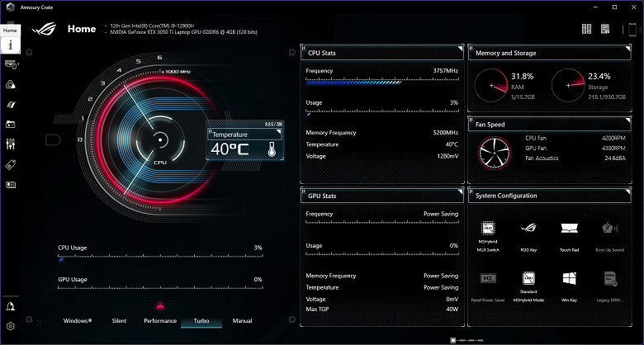Image resolution: width=644 pixels, height=345 pixels.
Task: Expand the Temperature widget corner arrow
Action: click(279, 132)
